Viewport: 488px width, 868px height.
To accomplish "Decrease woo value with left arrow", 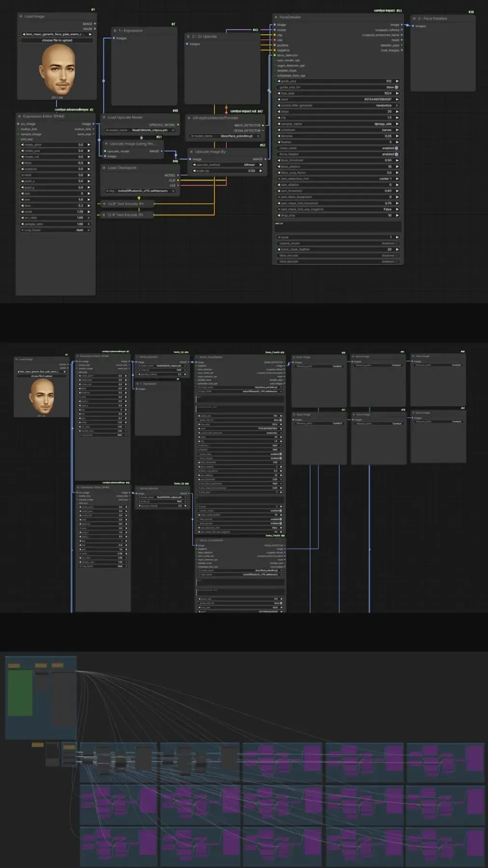I will (22, 205).
